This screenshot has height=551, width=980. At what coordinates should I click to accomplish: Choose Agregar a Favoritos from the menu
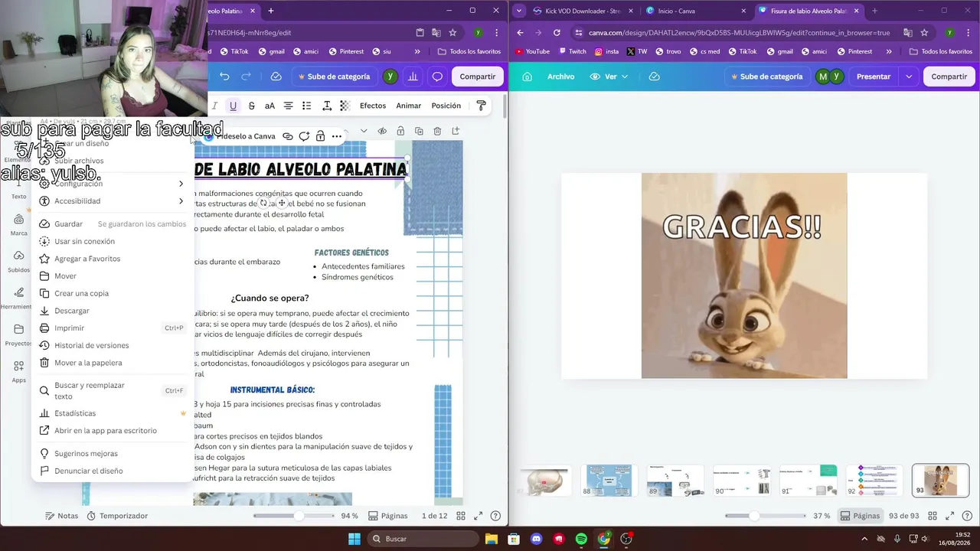coord(113,259)
